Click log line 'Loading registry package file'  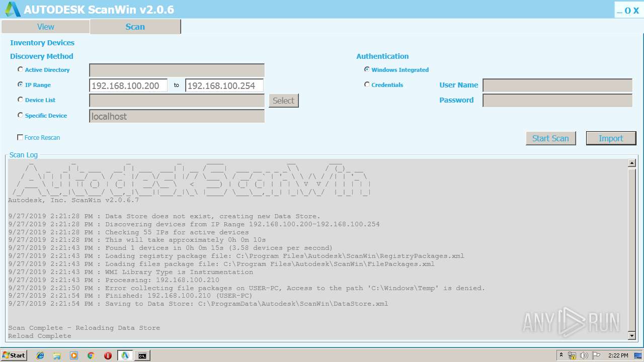236,256
